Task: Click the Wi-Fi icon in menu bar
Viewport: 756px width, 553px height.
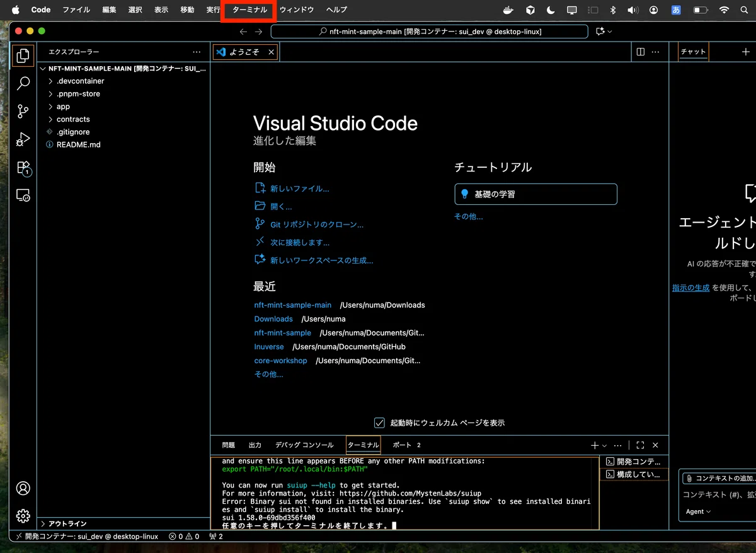Action: point(724,10)
